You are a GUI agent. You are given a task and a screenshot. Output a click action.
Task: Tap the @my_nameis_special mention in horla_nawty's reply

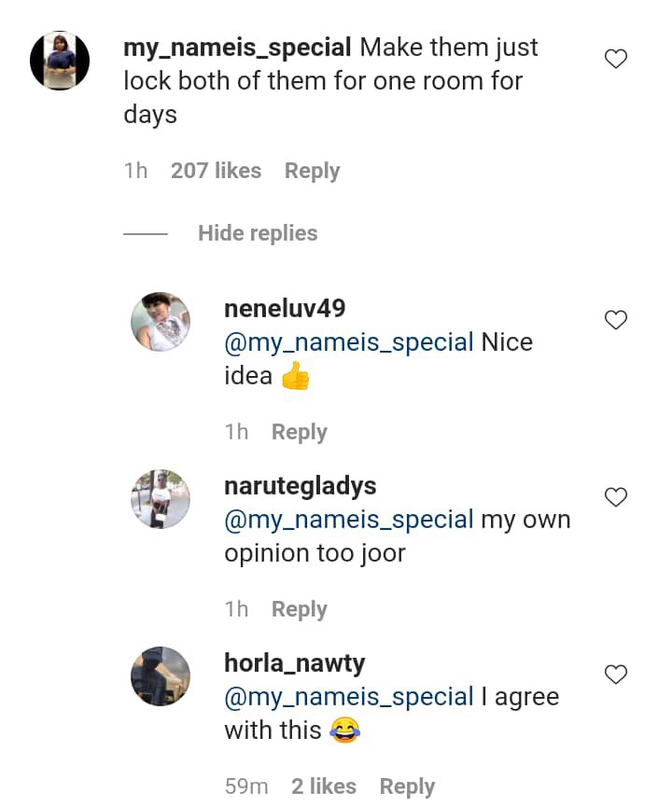click(x=348, y=697)
